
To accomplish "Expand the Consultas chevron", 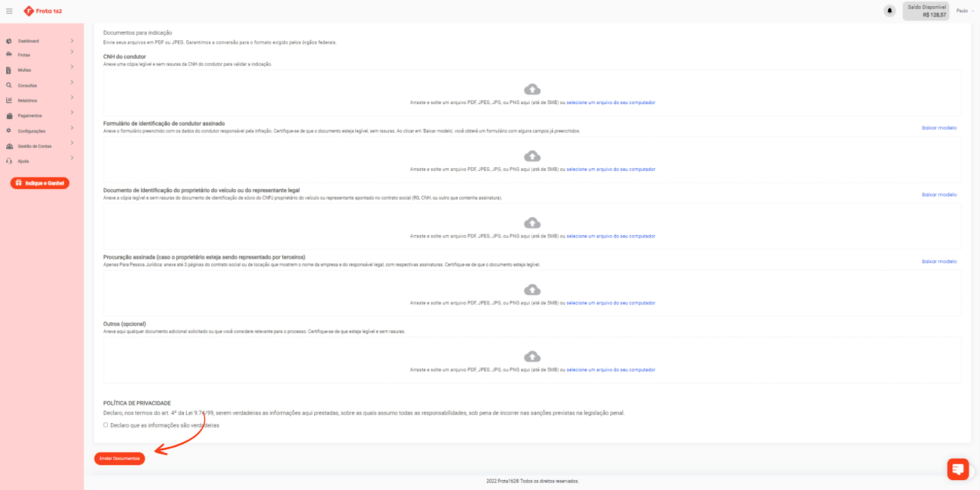I will [x=72, y=82].
